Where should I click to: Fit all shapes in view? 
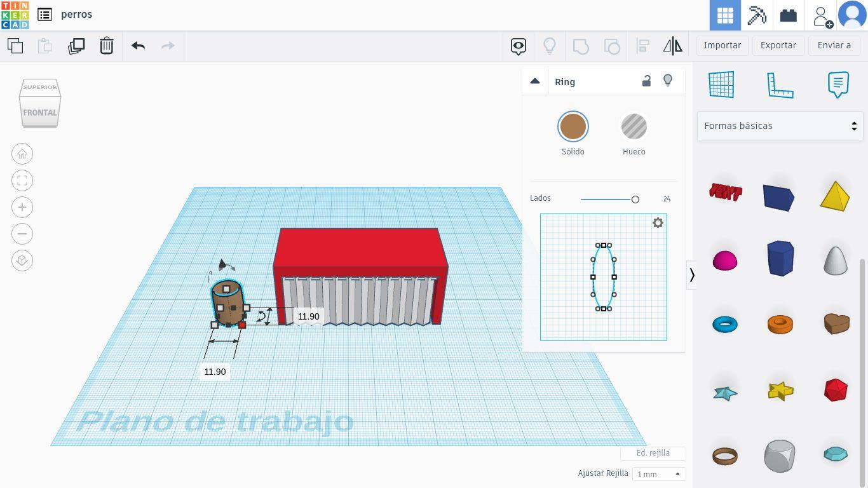[22, 180]
